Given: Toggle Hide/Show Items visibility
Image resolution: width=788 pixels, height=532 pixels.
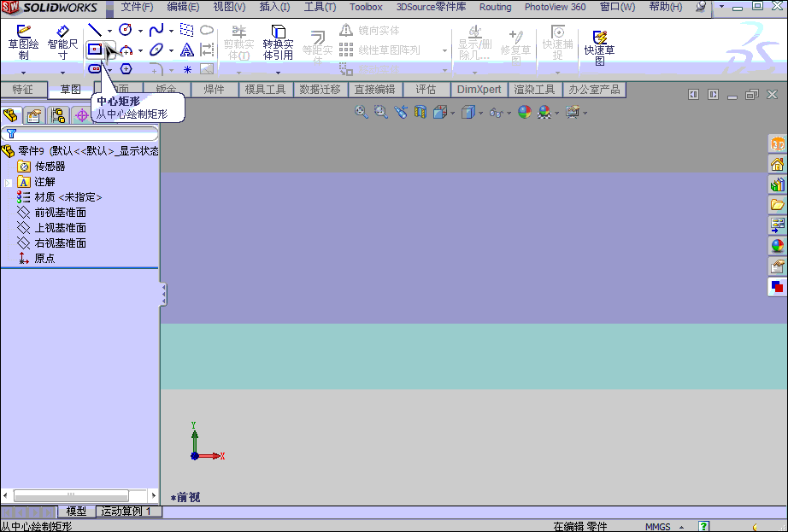Looking at the screenshot, I should tap(494, 112).
